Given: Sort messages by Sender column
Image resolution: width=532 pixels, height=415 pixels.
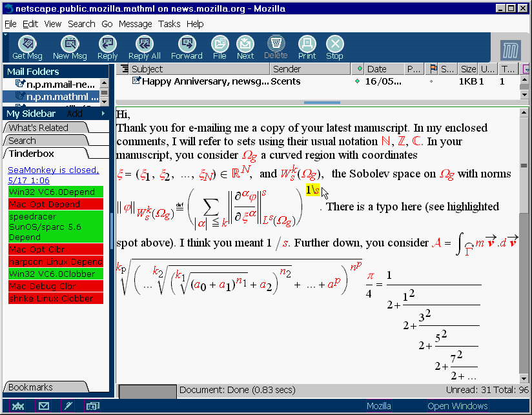Looking at the screenshot, I should [x=310, y=69].
